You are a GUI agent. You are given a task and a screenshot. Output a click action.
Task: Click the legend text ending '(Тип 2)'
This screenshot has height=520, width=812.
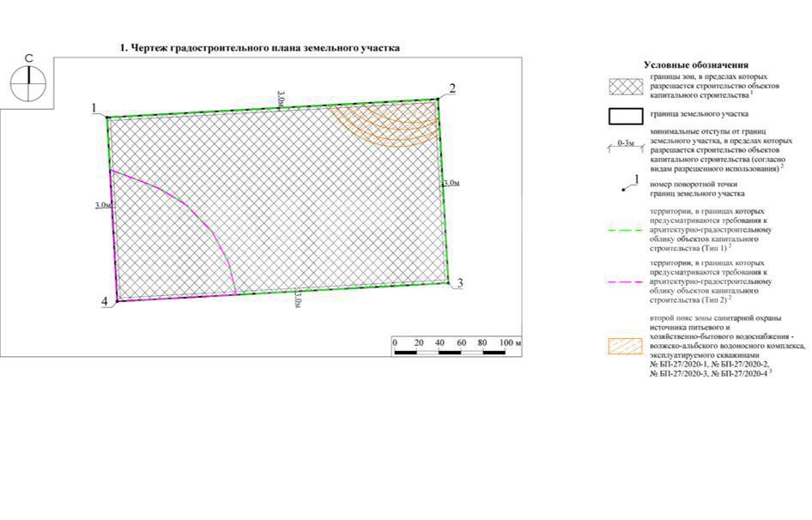point(711,281)
